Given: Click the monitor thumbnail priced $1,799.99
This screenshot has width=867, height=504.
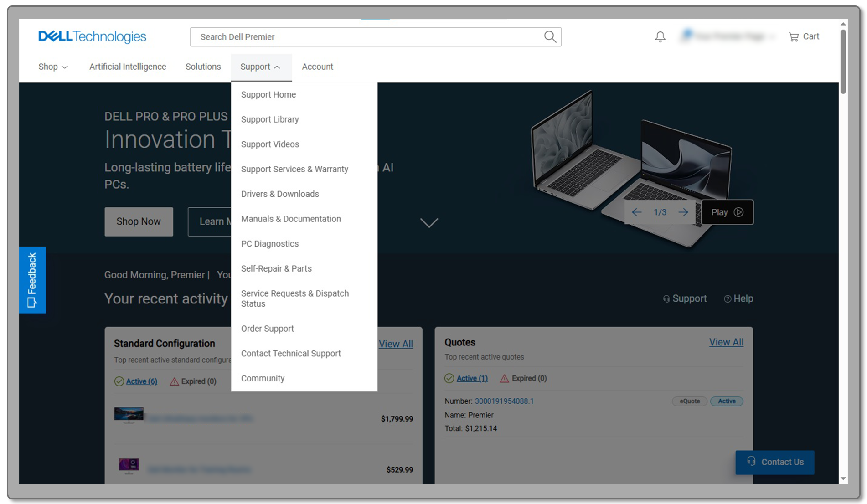Looking at the screenshot, I should pyautogui.click(x=129, y=415).
